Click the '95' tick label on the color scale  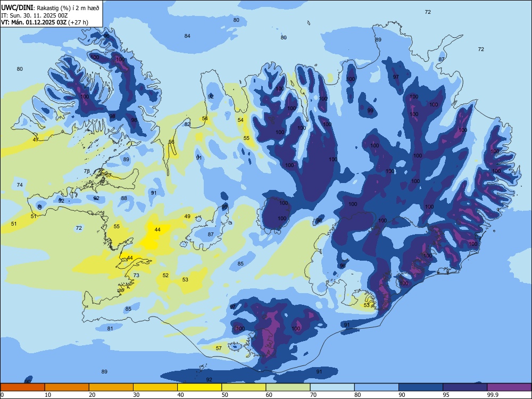(446, 395)
